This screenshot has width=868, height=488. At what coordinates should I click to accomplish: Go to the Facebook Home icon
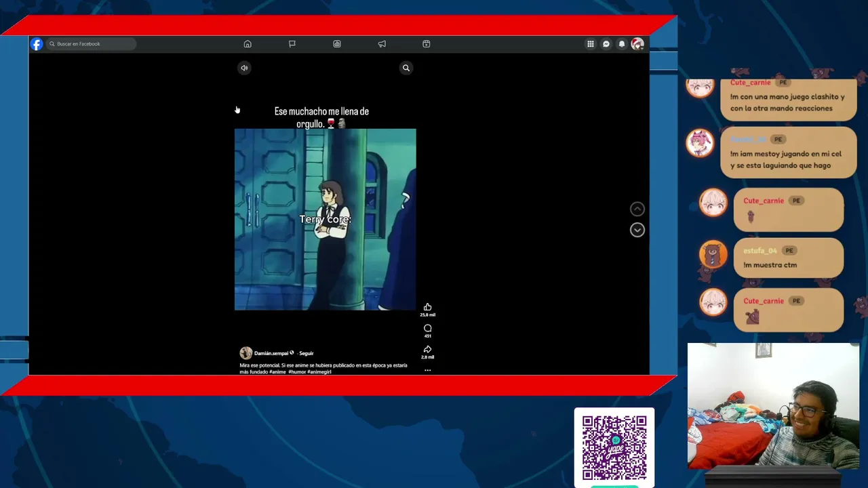coord(248,44)
